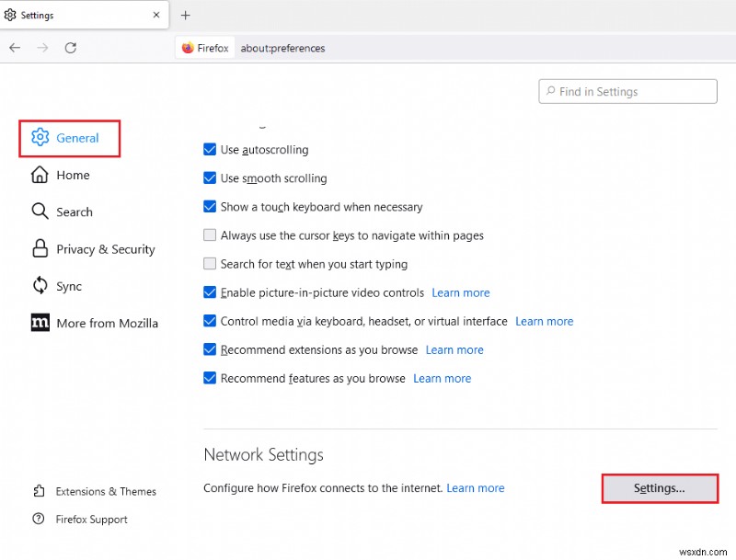Enable Always use the cursor keys to navigate
The image size is (736, 560).
pyautogui.click(x=210, y=235)
